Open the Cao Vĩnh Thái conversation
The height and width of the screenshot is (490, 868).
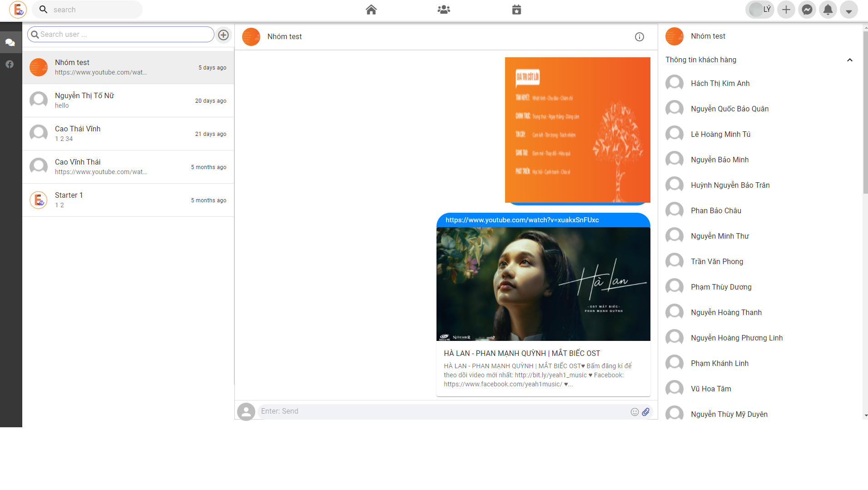[128, 167]
